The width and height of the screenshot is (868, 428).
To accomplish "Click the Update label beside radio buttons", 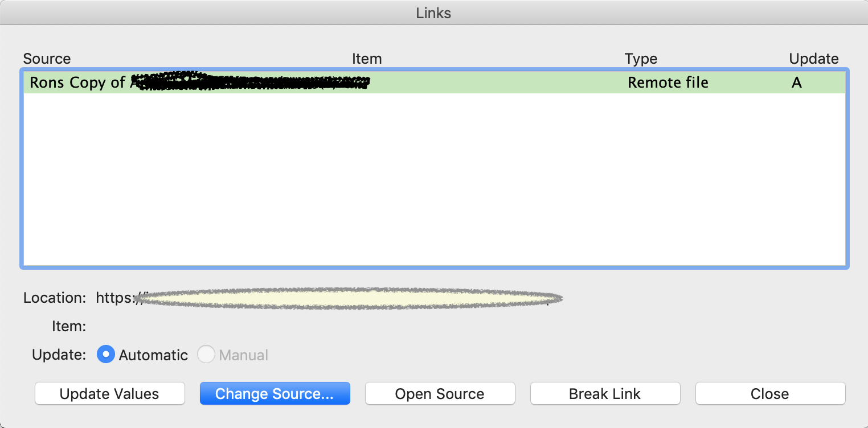I will coord(59,355).
